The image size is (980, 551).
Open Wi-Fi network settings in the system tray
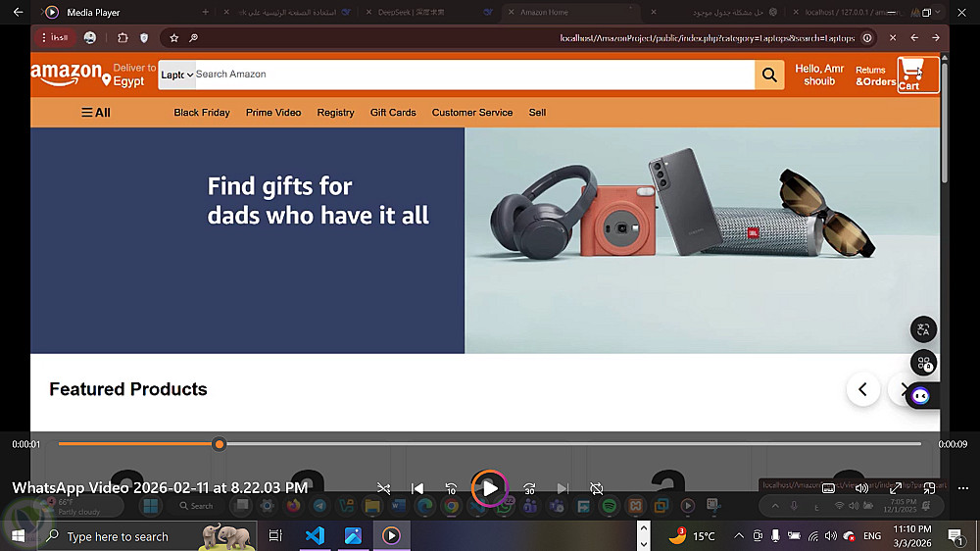click(813, 536)
